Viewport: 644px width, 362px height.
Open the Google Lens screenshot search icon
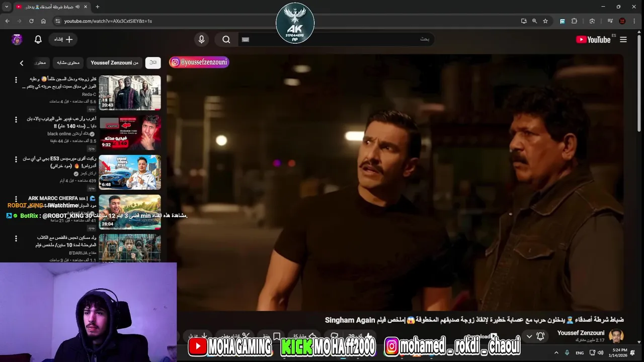(x=592, y=21)
